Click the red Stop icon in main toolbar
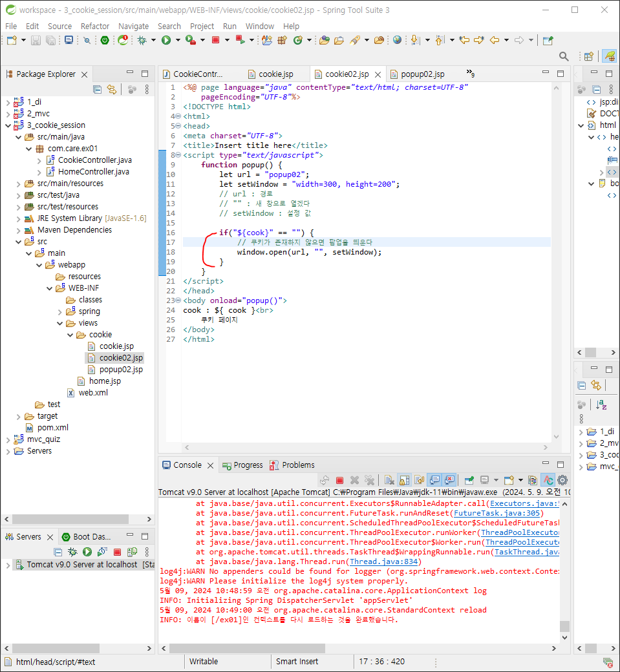The height and width of the screenshot is (672, 620). click(x=216, y=40)
